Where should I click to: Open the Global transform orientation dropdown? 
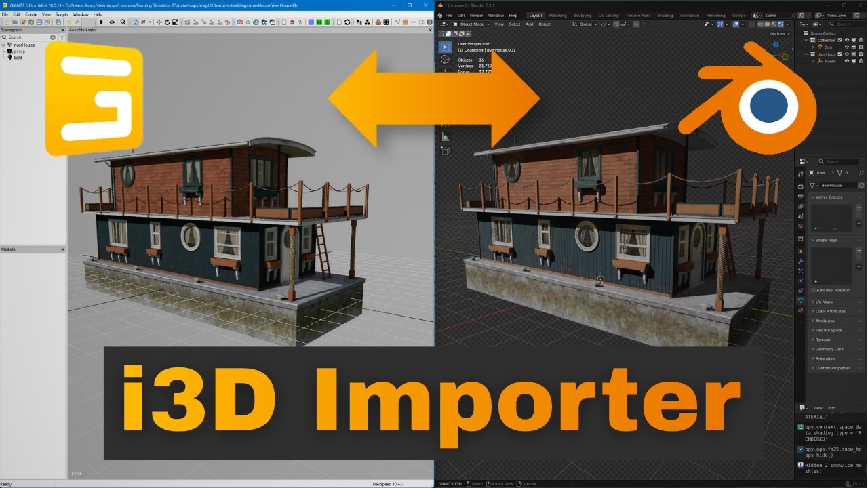tap(585, 24)
